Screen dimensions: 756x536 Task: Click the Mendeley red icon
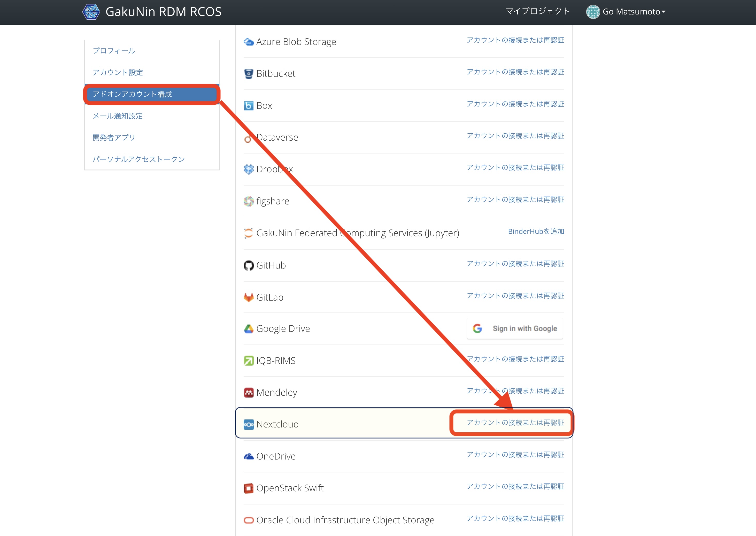tap(249, 392)
